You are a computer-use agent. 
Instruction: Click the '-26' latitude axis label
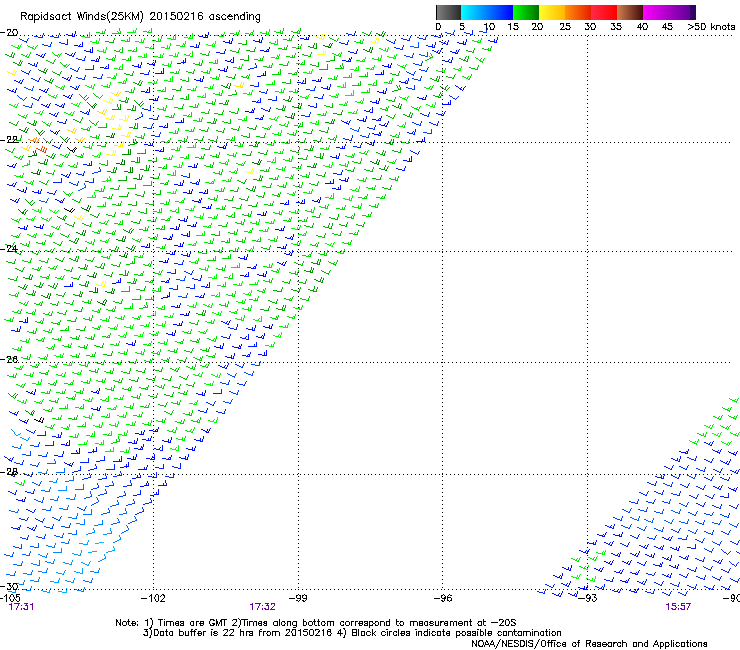click(9, 360)
